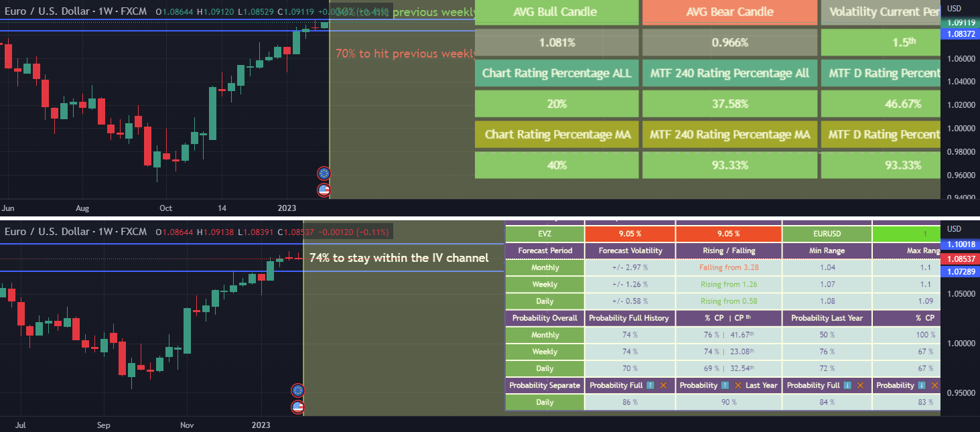980x432 pixels.
Task: Click the MTF 240 Rating Percentage All cell
Action: [729, 73]
